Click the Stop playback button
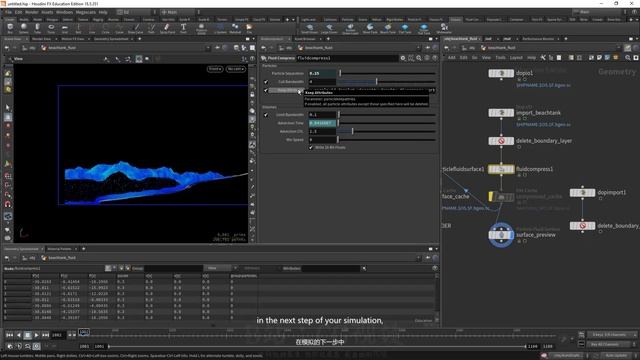The image size is (640, 360). (x=27, y=335)
